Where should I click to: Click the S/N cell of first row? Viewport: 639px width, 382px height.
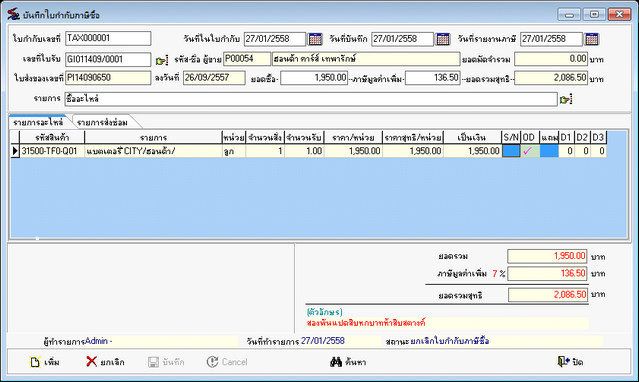click(x=511, y=151)
